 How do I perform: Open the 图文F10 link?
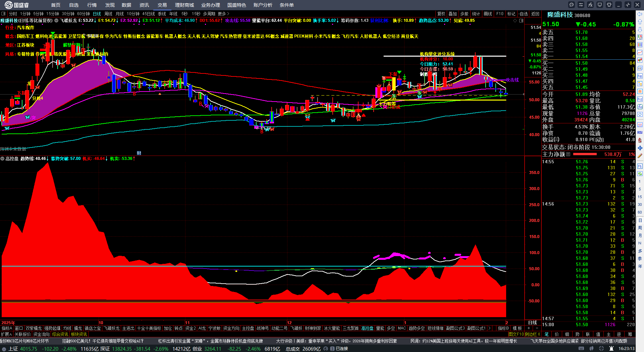point(516,334)
